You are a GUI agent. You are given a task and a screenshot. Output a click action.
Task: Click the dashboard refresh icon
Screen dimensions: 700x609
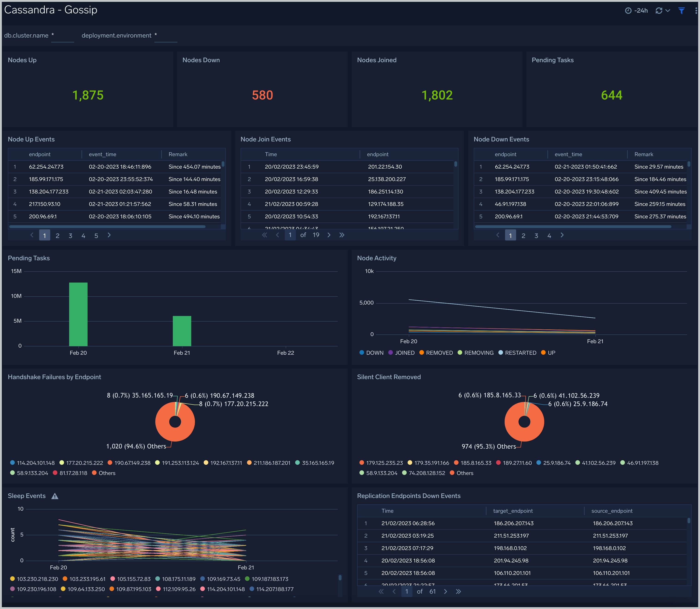(x=659, y=11)
